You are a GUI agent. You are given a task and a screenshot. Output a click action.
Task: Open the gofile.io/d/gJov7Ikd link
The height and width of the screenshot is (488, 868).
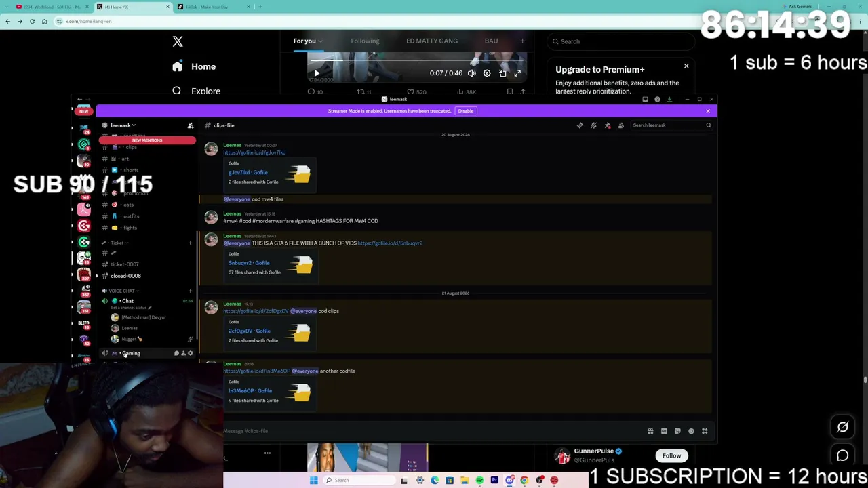pyautogui.click(x=254, y=152)
